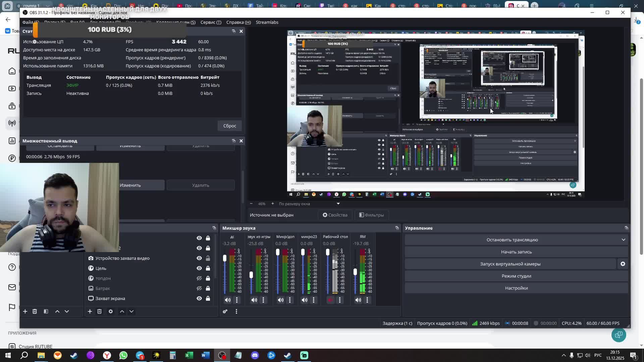Open the По размеру окна zoom dropdown

tap(338, 203)
